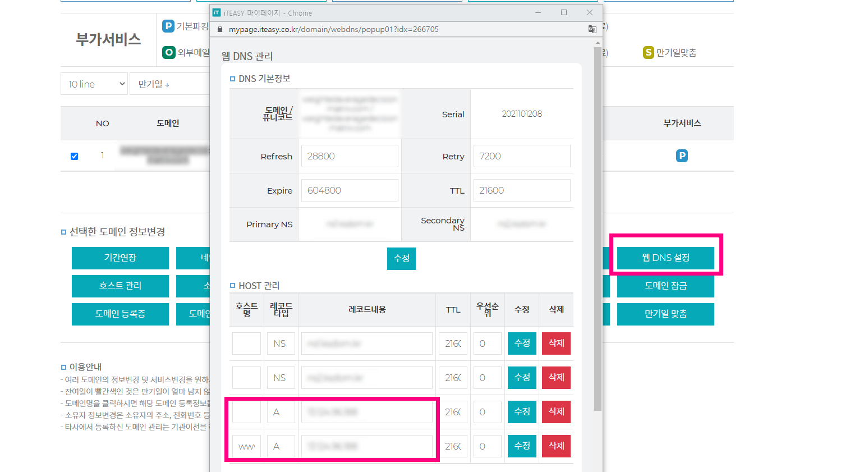Click the 도메인 column header

coord(168,123)
